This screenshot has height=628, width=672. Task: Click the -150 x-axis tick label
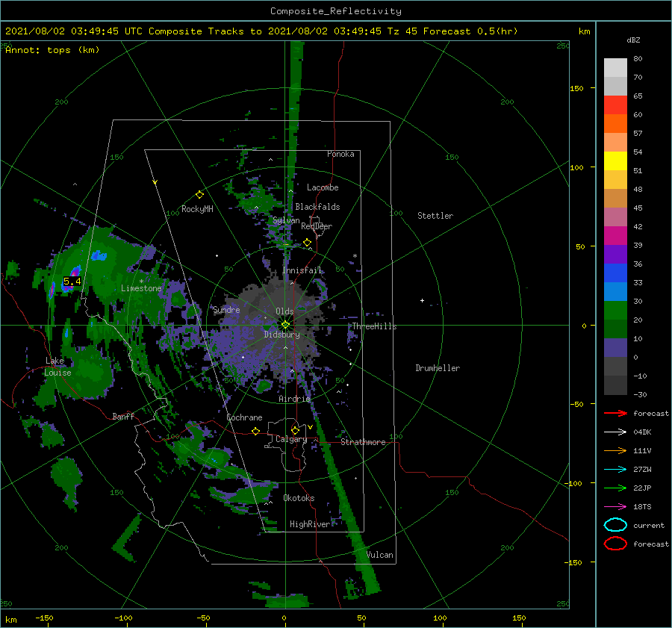tap(44, 618)
